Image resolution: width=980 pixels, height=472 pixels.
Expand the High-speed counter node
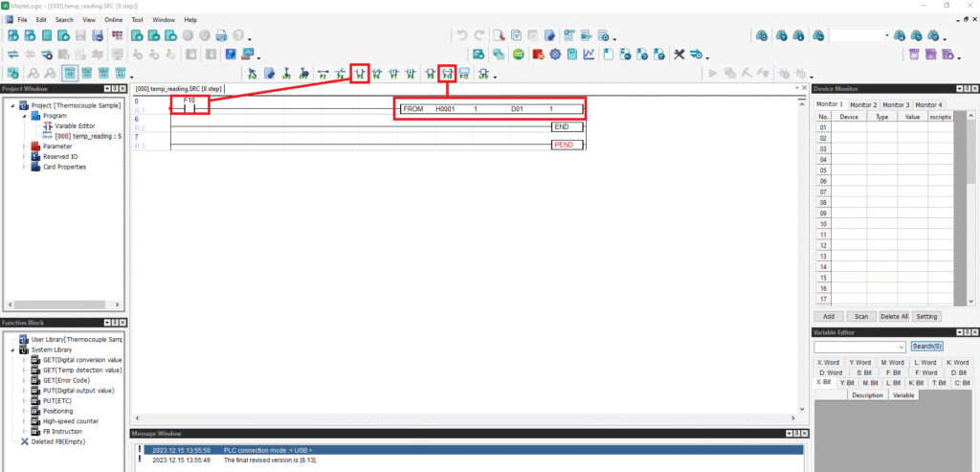(24, 421)
